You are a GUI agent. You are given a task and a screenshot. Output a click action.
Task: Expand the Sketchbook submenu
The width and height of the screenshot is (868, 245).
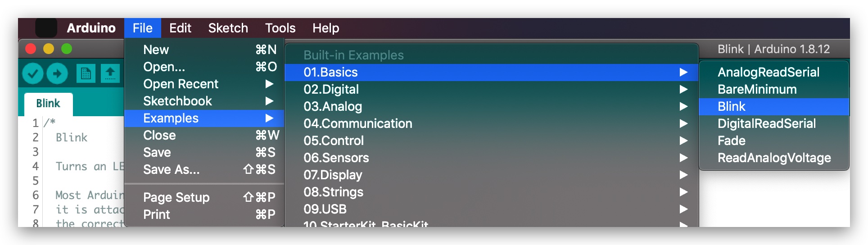204,101
